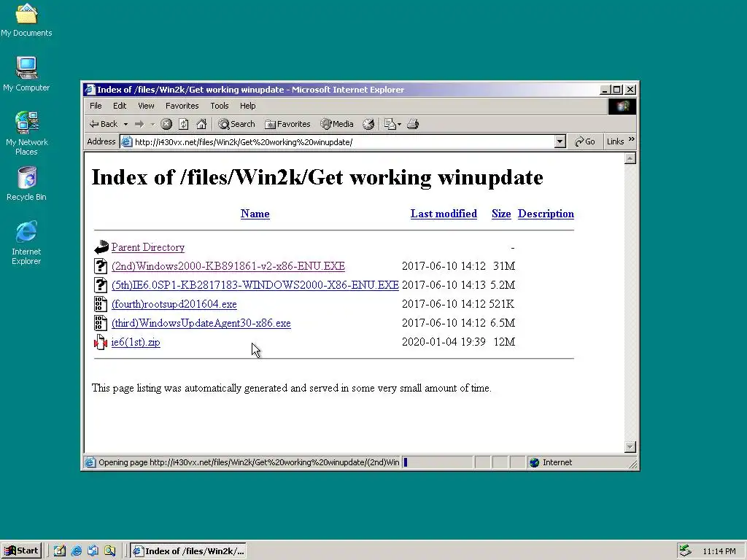Open the Back history dropdown arrow

click(125, 124)
